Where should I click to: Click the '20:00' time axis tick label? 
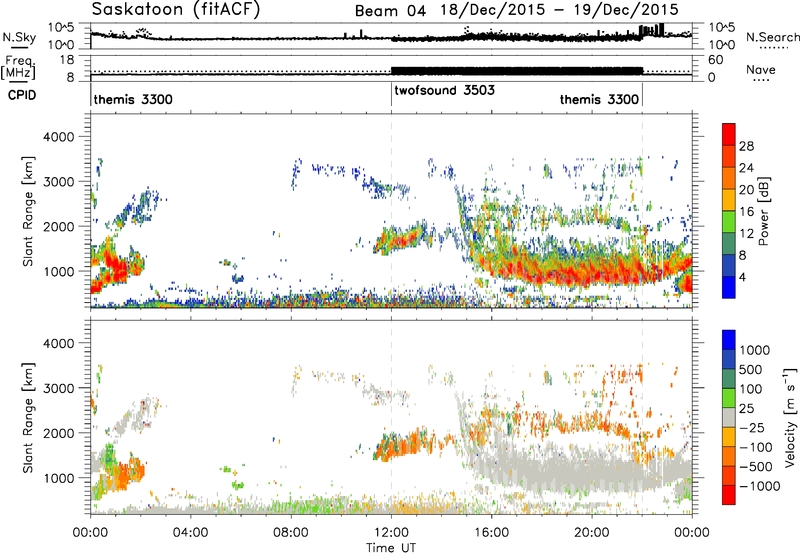pyautogui.click(x=592, y=533)
